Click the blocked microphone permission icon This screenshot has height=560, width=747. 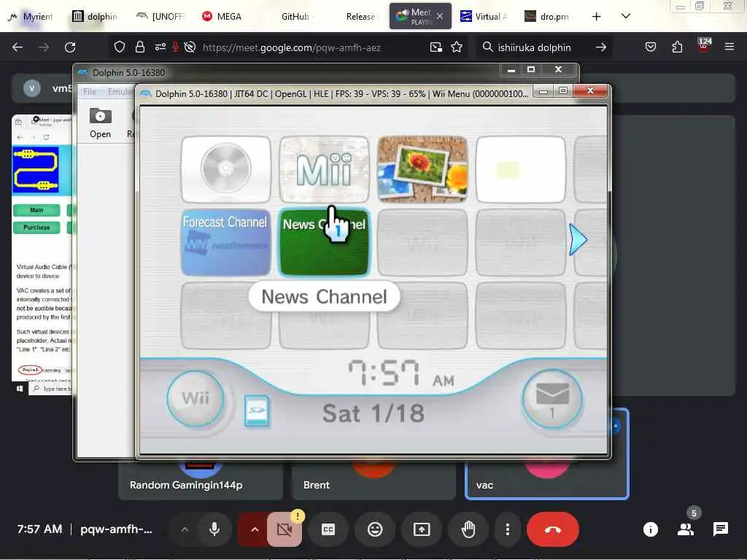175,47
